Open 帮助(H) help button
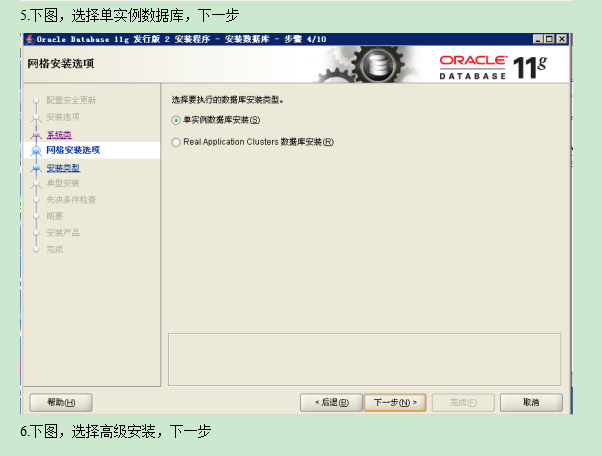 (x=61, y=403)
